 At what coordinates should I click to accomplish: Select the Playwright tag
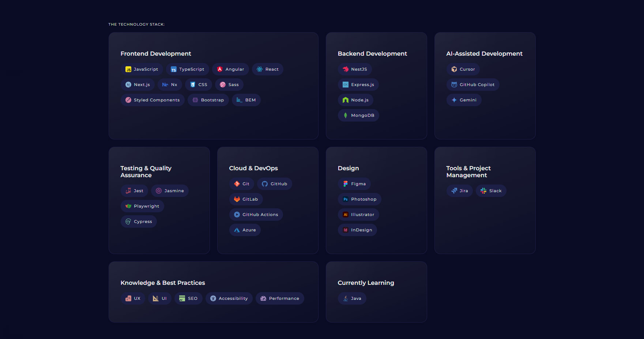(142, 206)
